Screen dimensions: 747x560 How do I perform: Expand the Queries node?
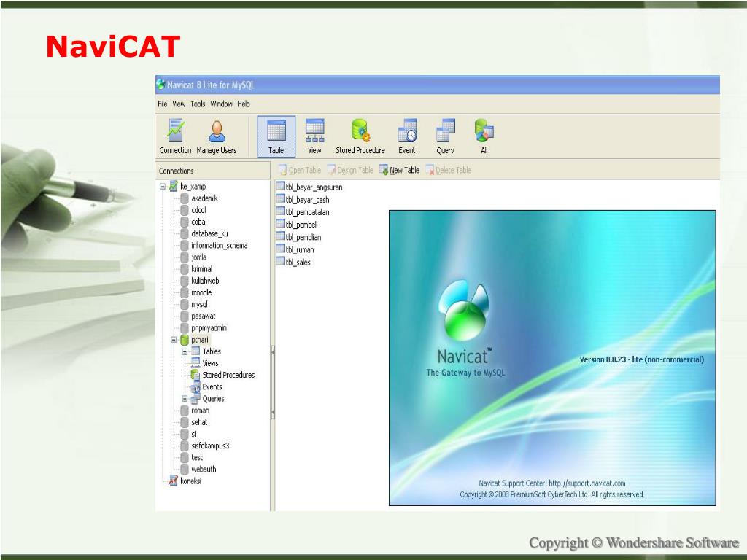coord(185,399)
